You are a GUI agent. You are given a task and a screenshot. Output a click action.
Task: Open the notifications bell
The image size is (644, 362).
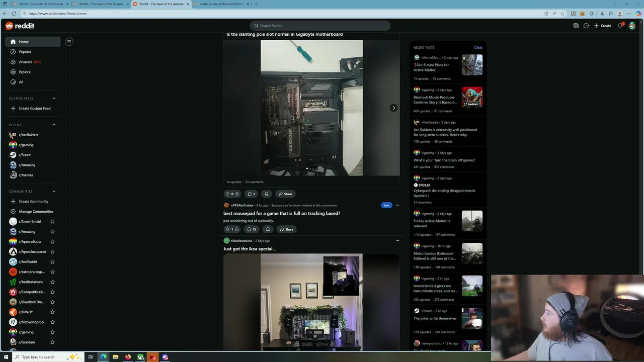point(620,26)
